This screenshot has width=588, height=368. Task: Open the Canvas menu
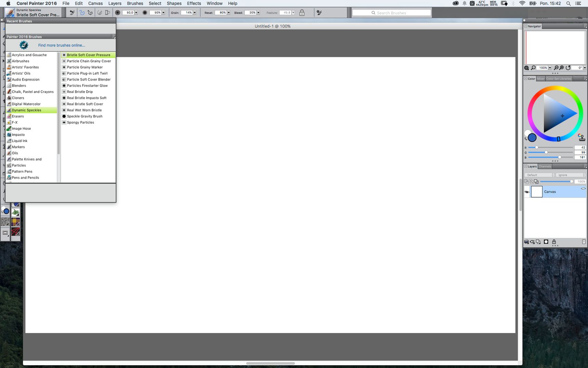(x=95, y=3)
